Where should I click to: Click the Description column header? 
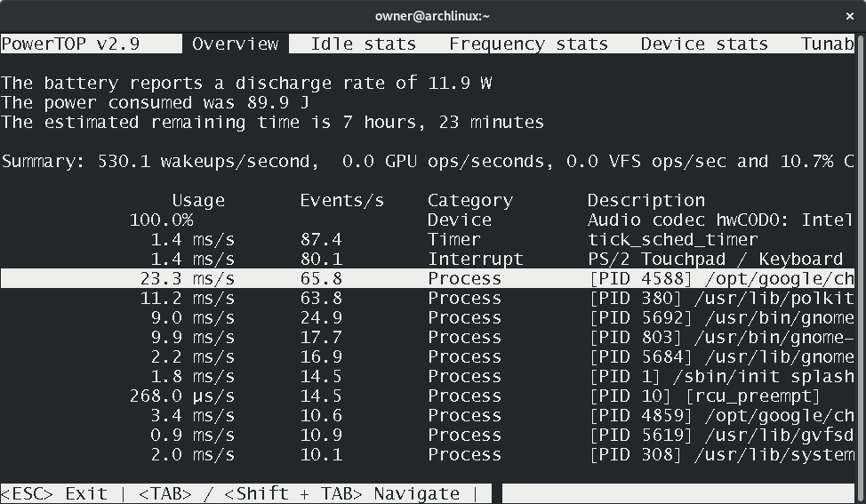pyautogui.click(x=646, y=200)
